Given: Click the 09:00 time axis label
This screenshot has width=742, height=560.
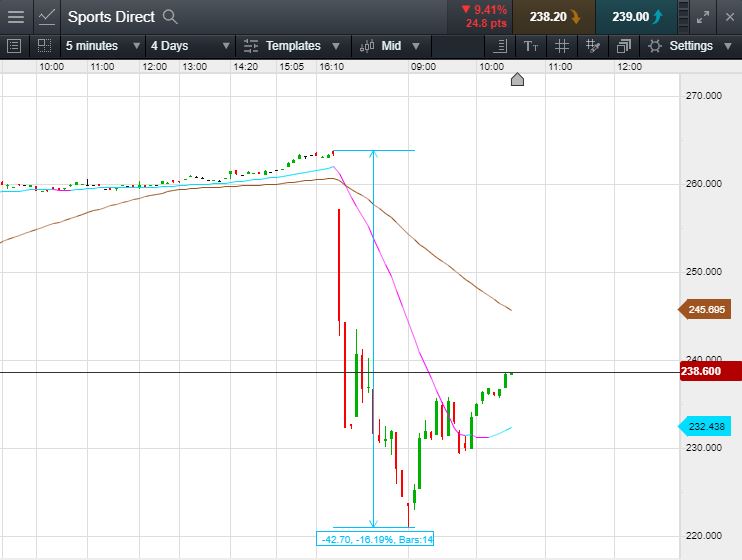Looking at the screenshot, I should tap(423, 67).
